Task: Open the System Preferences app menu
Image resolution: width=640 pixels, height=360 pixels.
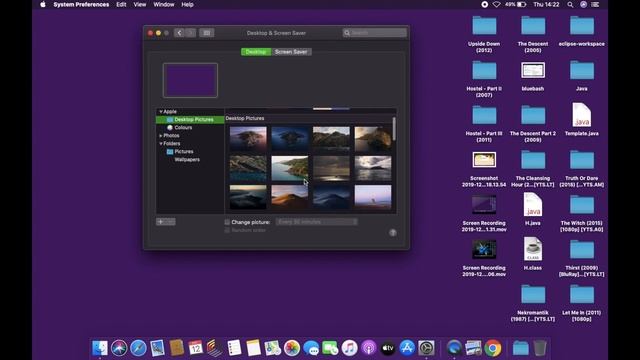Action: coord(81,4)
